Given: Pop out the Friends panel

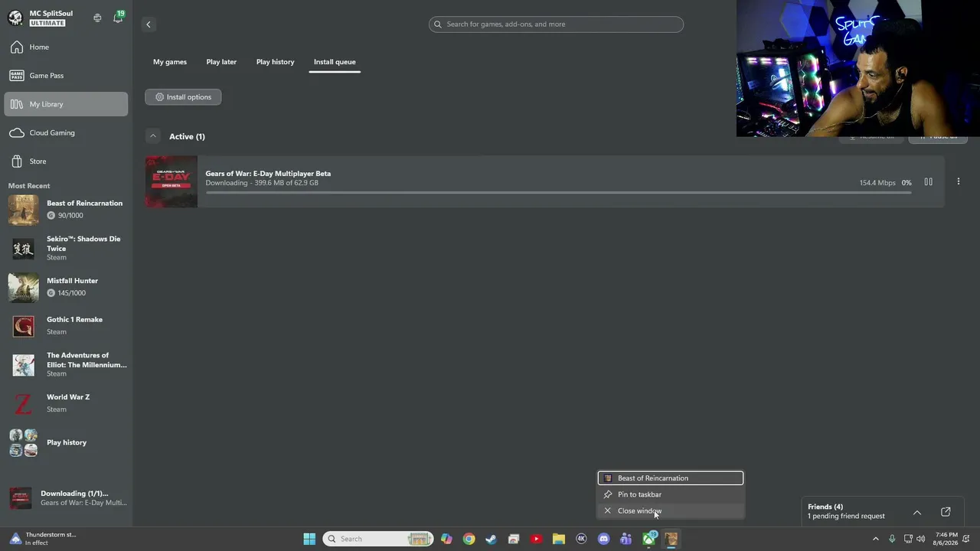Looking at the screenshot, I should click(x=946, y=512).
